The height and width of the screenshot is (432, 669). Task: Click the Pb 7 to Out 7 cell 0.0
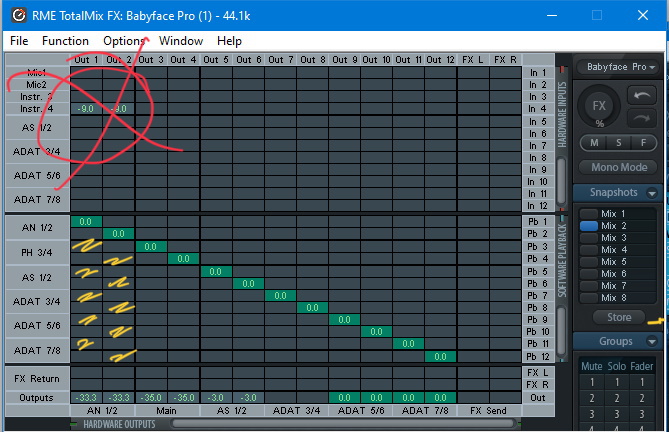coord(280,295)
